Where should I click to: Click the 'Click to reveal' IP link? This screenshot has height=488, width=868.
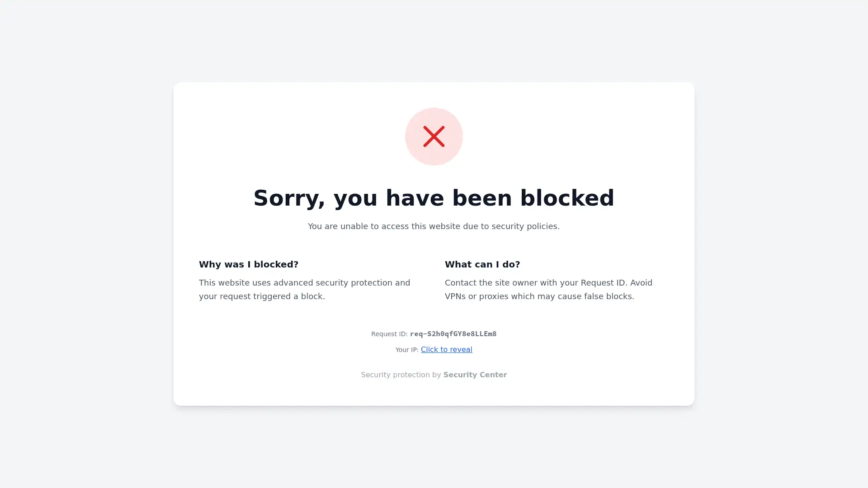pos(446,349)
